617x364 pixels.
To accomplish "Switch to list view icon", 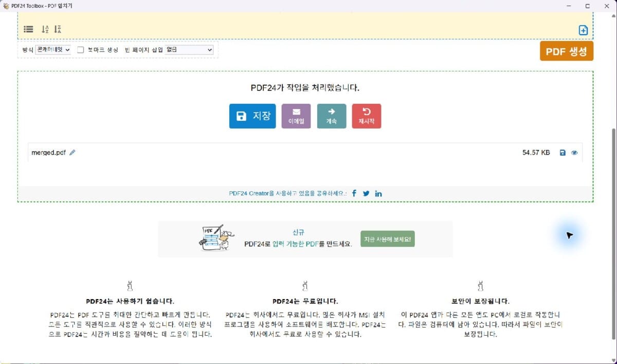I will coord(28,29).
